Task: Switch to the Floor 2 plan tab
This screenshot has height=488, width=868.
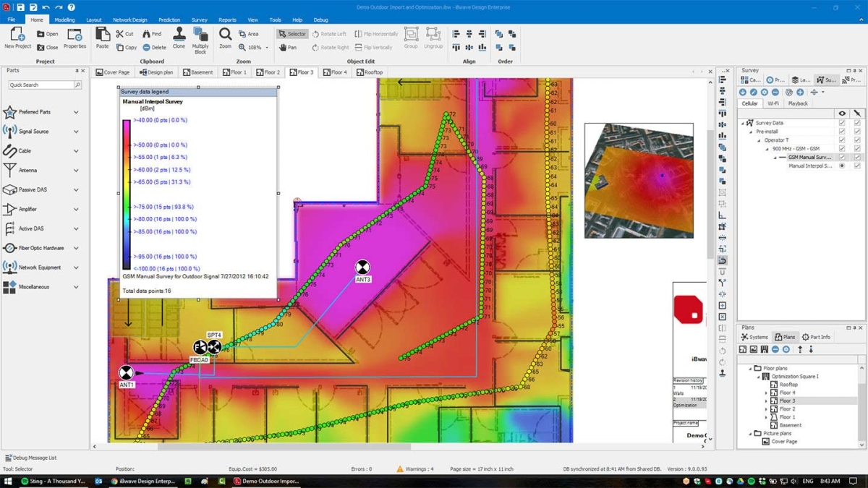Action: pos(267,72)
